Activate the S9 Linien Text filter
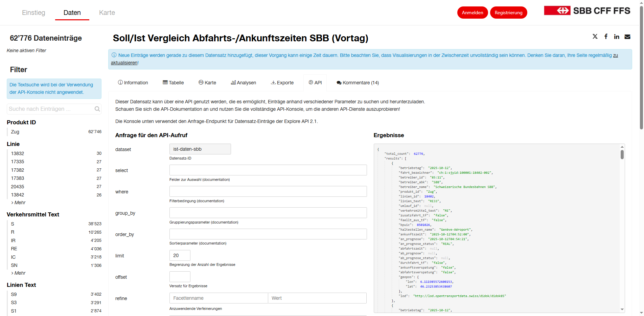The height and width of the screenshot is (316, 644). 14,294
